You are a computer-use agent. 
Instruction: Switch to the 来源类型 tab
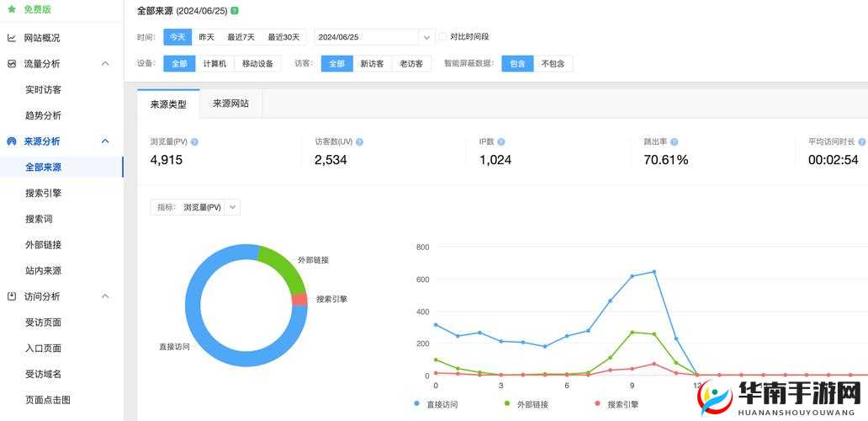168,104
